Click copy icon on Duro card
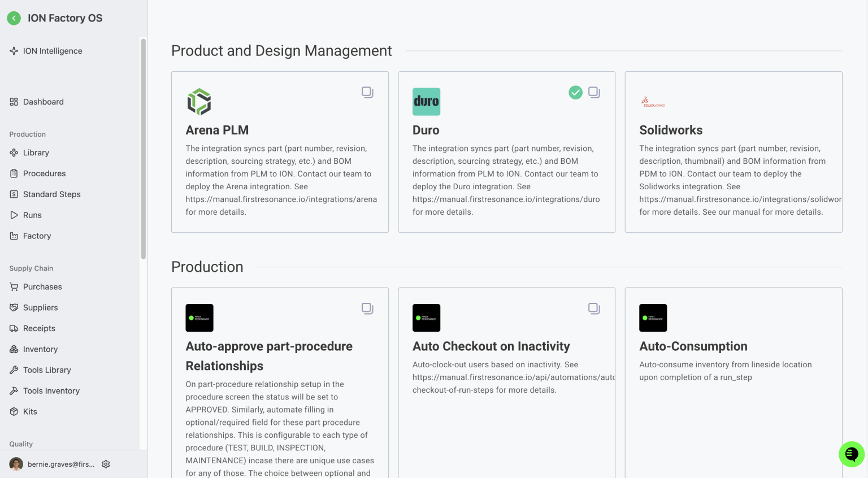 (594, 92)
